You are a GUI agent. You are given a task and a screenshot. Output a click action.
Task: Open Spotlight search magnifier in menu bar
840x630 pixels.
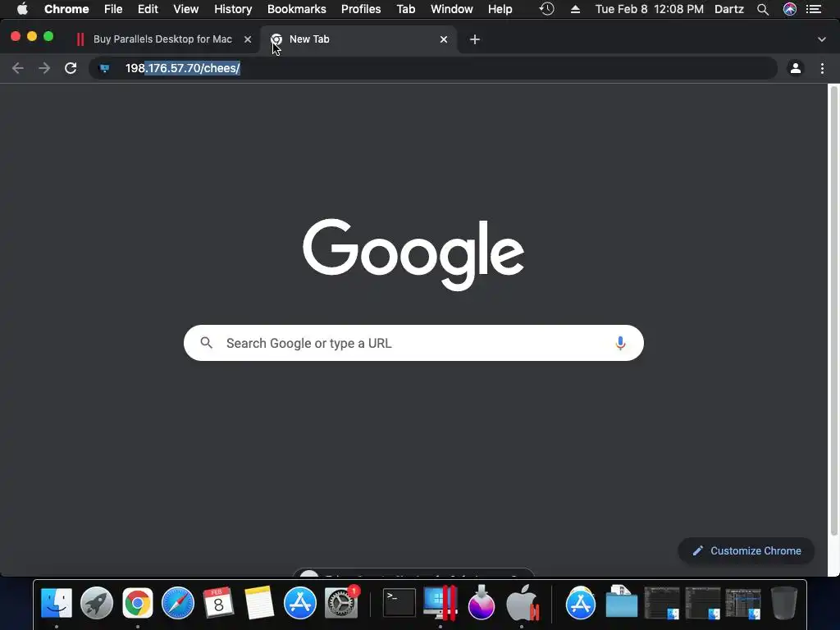click(763, 9)
